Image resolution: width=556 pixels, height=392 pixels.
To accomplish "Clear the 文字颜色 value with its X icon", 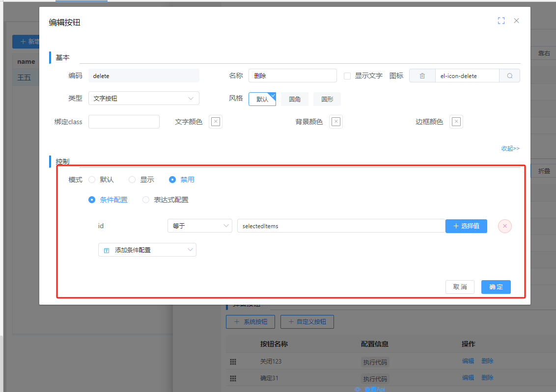I will click(215, 121).
